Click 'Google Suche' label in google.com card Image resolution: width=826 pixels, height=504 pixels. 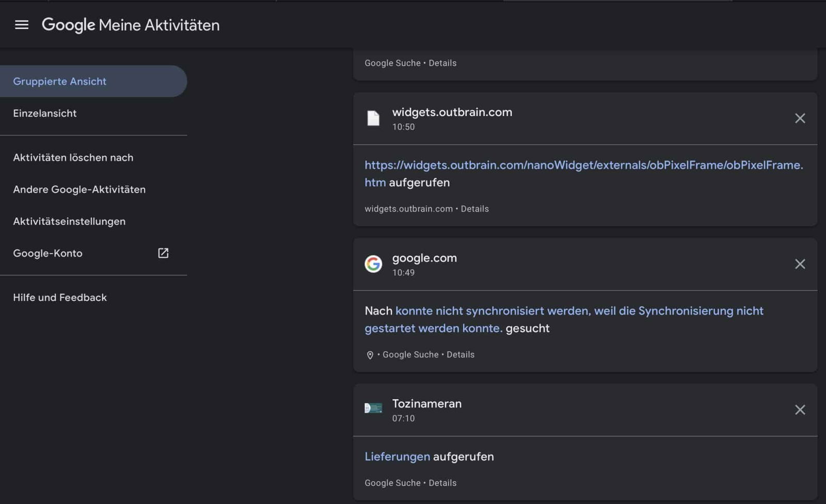tap(410, 355)
